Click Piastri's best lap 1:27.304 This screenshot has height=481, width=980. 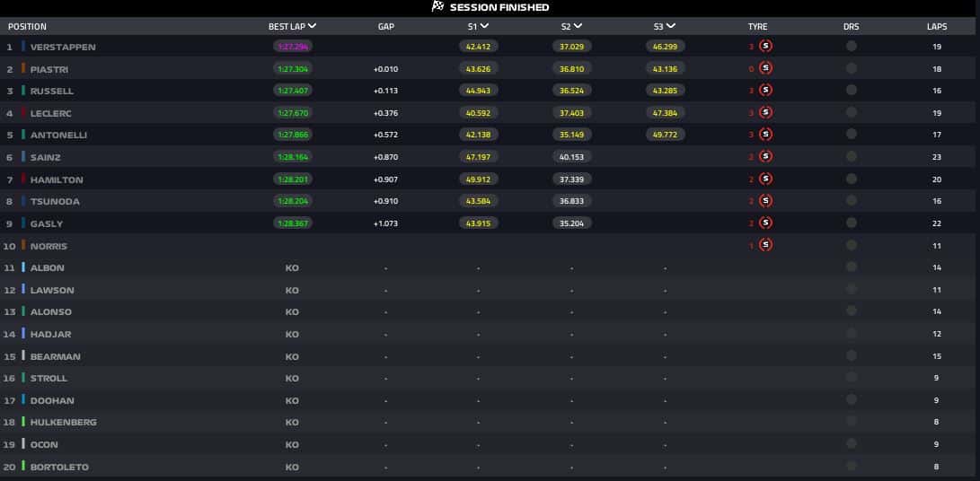pos(293,69)
